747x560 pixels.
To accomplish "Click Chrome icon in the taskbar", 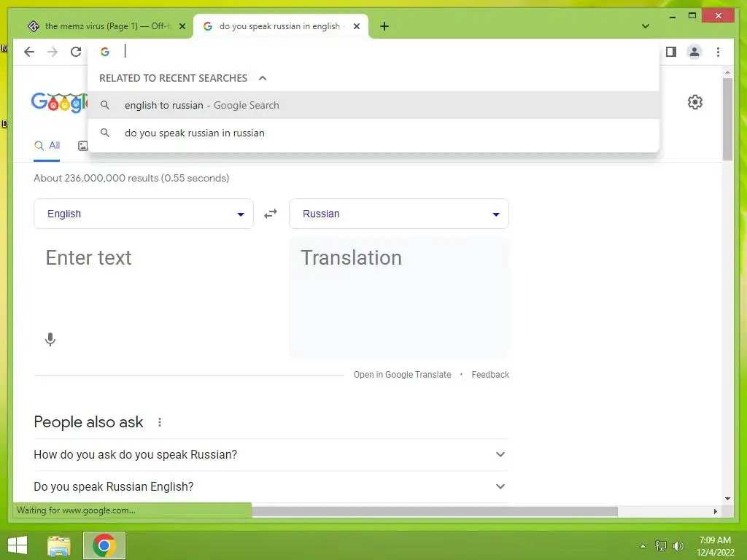I will 104,545.
